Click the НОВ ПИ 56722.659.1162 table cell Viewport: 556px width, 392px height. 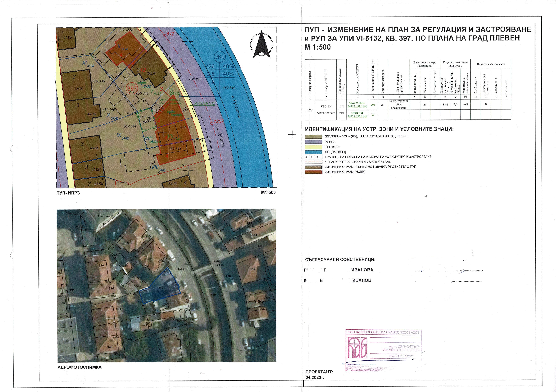tap(357, 115)
